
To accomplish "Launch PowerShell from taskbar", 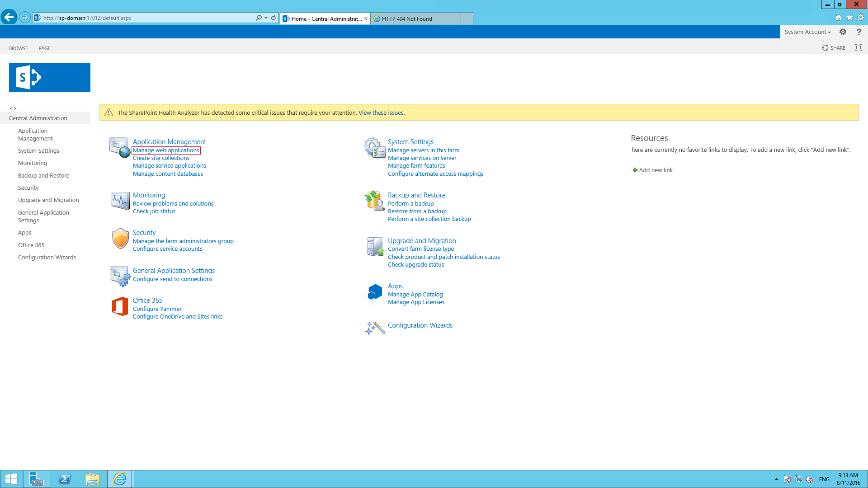I will click(65, 479).
